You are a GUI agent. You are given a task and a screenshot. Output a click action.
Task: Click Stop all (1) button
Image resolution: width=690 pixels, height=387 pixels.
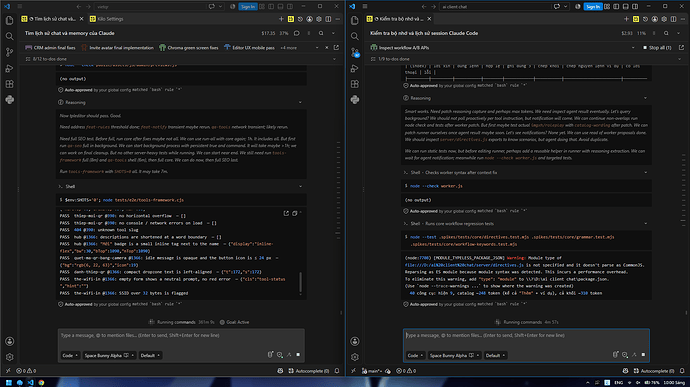[x=657, y=48]
